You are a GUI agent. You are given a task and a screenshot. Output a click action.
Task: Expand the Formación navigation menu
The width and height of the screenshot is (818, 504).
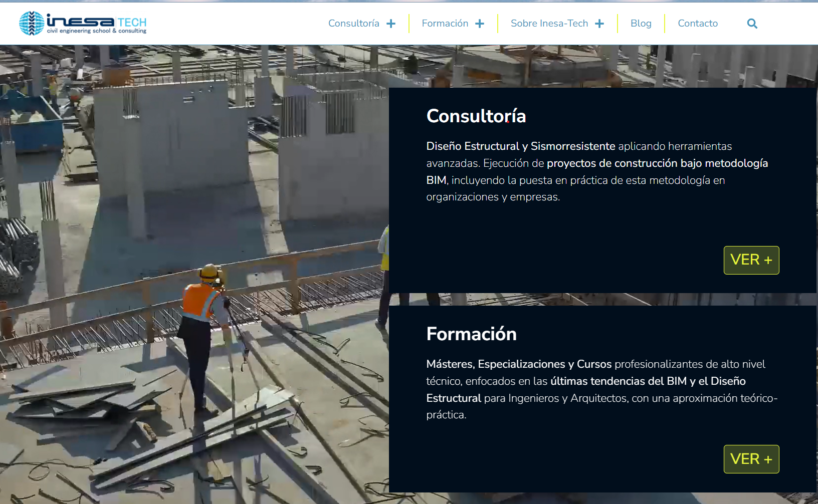tap(445, 24)
